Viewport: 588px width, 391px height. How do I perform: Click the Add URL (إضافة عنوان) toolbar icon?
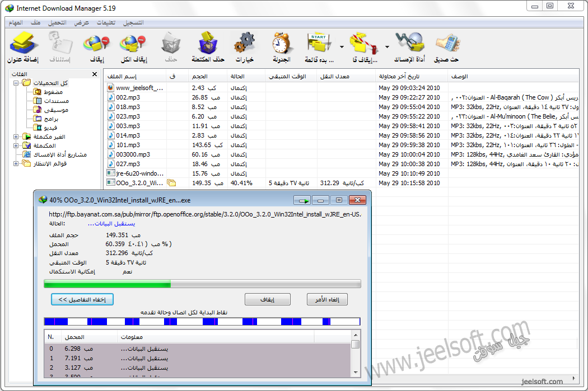tap(23, 47)
